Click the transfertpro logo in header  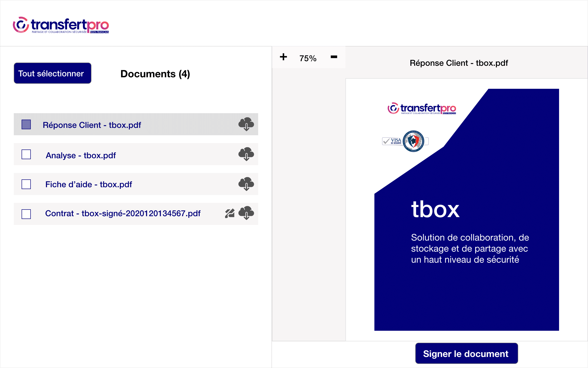(x=61, y=25)
